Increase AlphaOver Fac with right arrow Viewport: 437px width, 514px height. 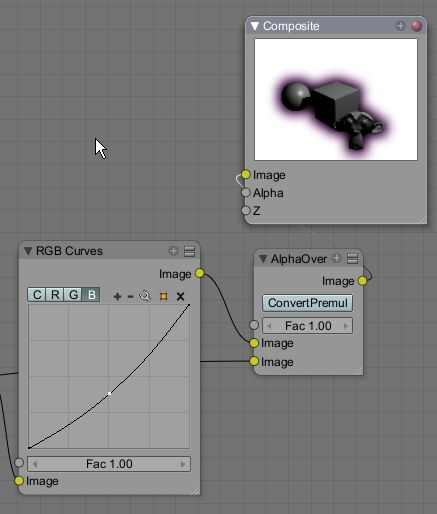[346, 326]
